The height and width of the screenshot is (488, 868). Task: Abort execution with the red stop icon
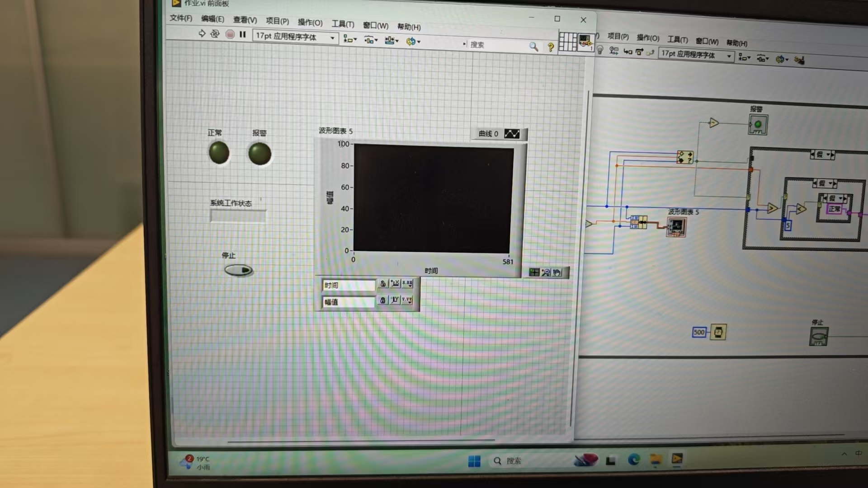230,34
